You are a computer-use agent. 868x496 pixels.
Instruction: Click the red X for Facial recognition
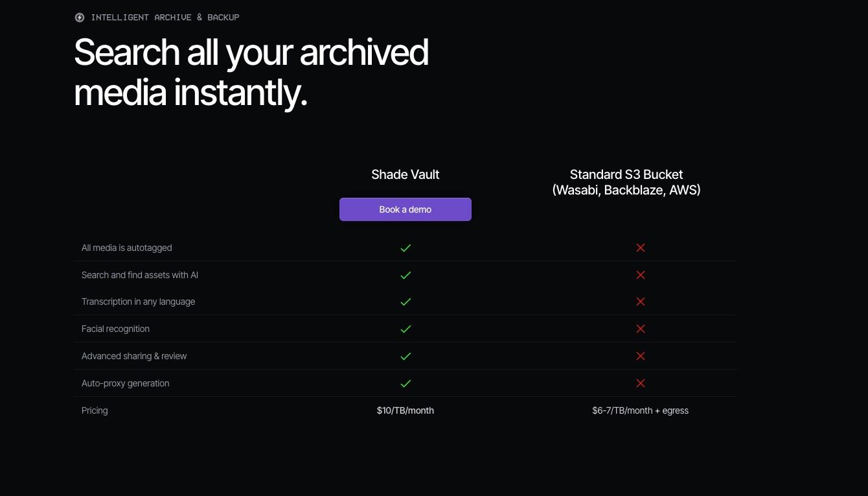point(641,329)
